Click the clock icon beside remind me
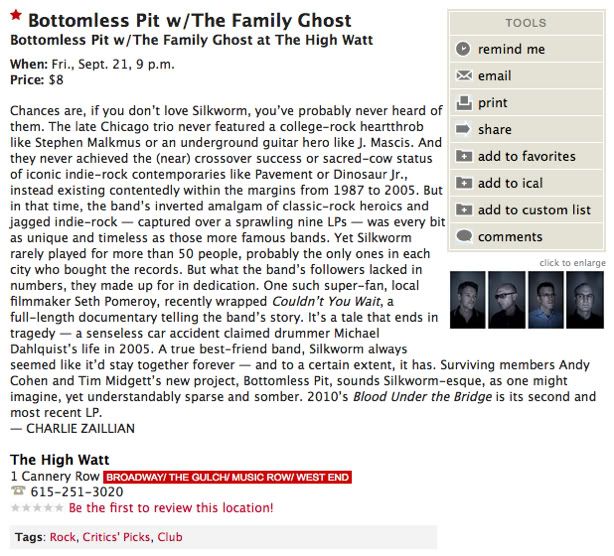The width and height of the screenshot is (614, 556). pyautogui.click(x=463, y=49)
